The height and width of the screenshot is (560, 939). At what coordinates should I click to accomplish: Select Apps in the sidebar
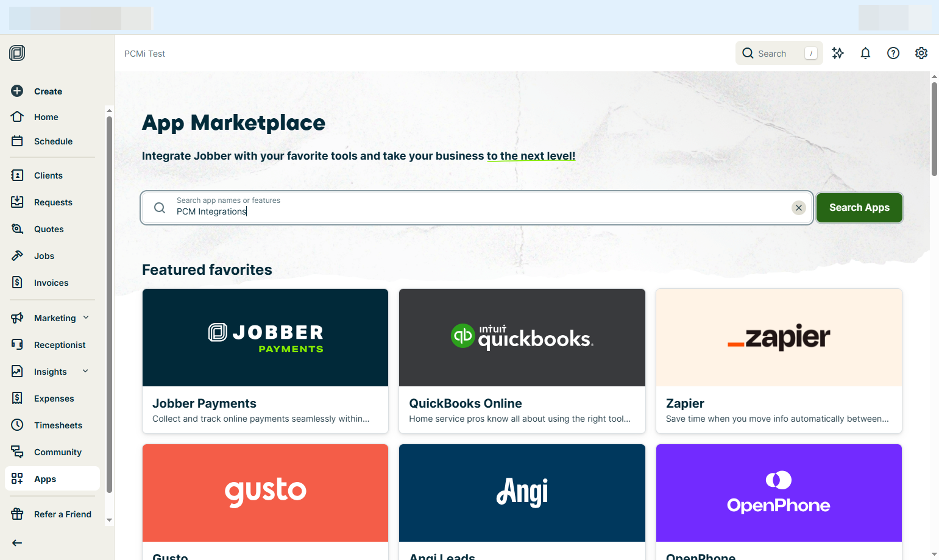pos(52,478)
